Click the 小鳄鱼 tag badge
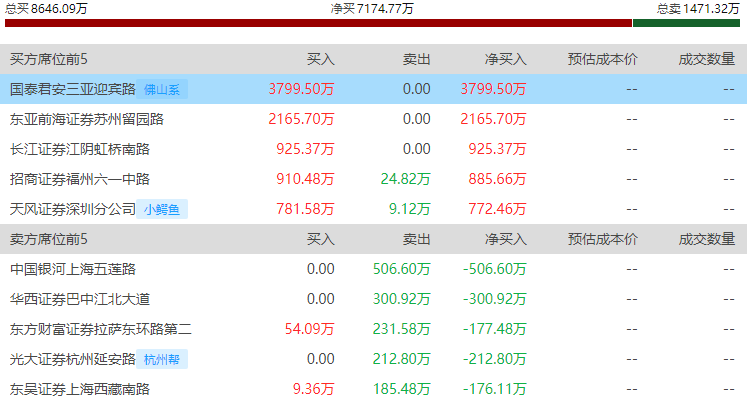This screenshot has height=406, width=747. coord(162,209)
